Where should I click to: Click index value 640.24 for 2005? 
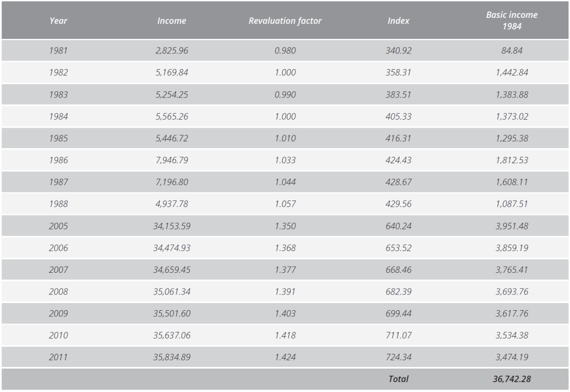coord(398,226)
